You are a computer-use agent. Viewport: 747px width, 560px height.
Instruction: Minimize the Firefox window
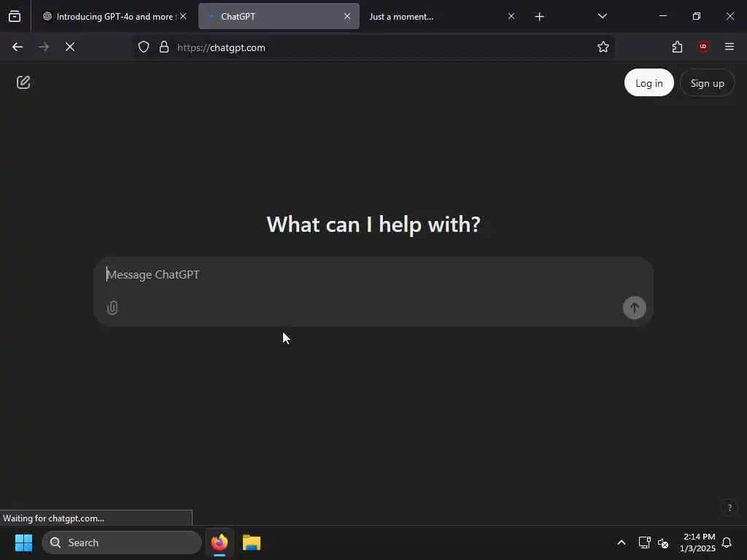click(662, 16)
